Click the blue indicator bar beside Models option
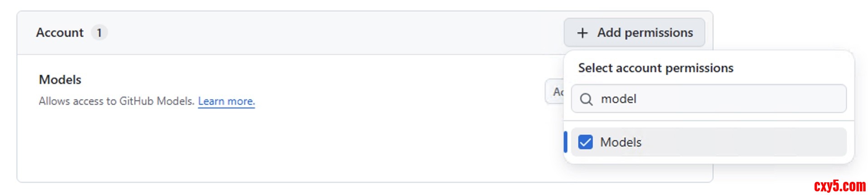This screenshot has height=195, width=868. click(566, 142)
